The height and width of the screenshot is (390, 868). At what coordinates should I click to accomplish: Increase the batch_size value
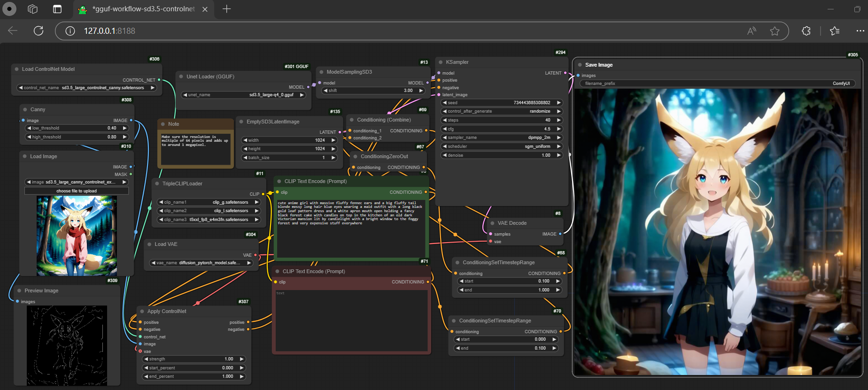[x=333, y=158]
